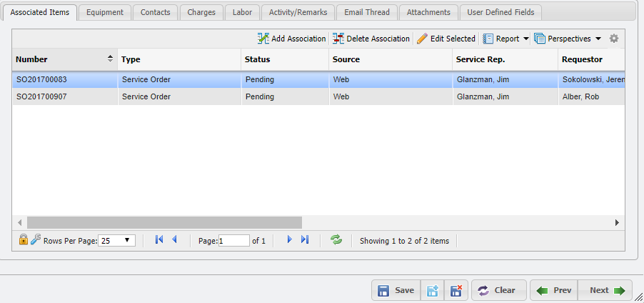Click the horizontal scrollbar right arrow
This screenshot has height=303, width=644.
[617, 223]
